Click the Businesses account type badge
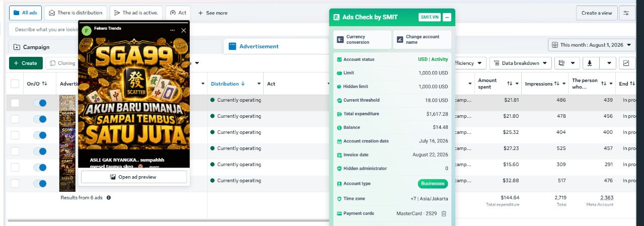Viewport: 644px width, 226px height. 433,184
